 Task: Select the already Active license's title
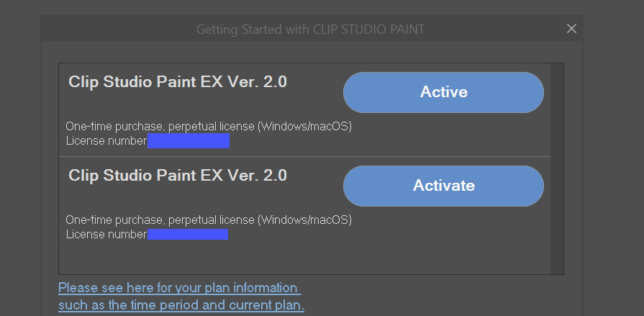(x=178, y=82)
